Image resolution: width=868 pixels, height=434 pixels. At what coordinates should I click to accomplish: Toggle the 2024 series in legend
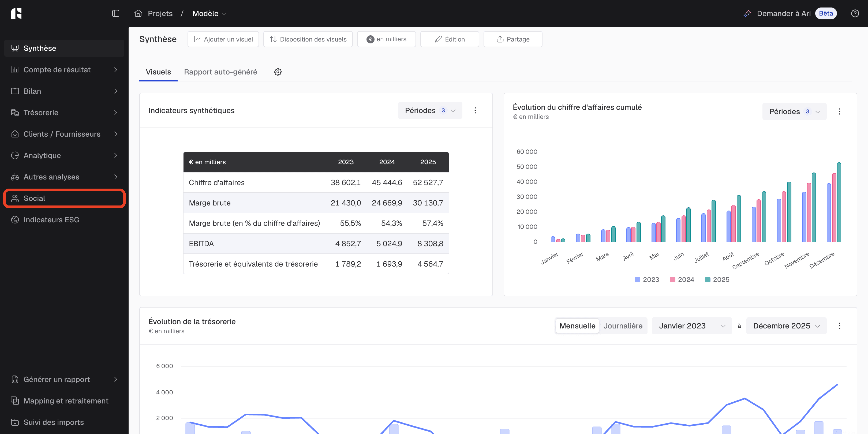pos(682,280)
